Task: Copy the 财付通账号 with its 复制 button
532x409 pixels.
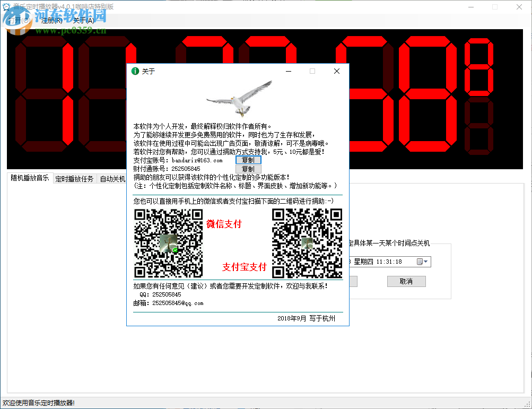Action: click(x=248, y=169)
